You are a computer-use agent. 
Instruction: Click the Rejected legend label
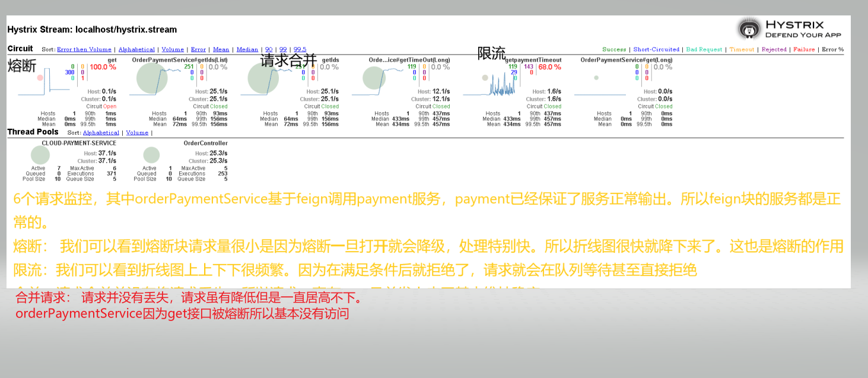tap(774, 50)
